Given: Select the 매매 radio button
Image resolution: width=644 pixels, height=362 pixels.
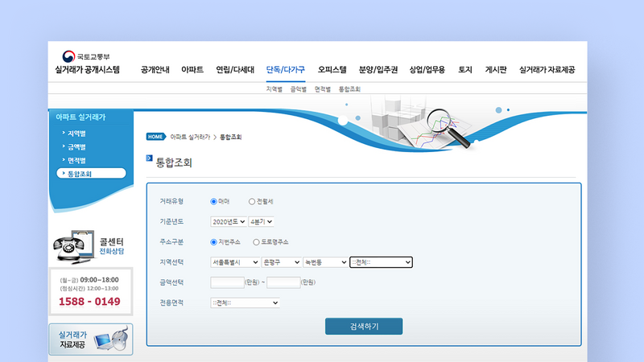Looking at the screenshot, I should [x=213, y=201].
